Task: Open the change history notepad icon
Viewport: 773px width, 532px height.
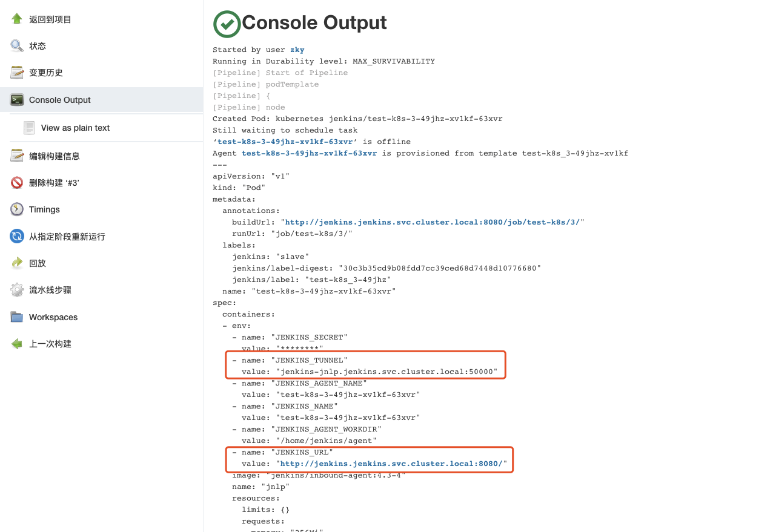Action: (17, 73)
